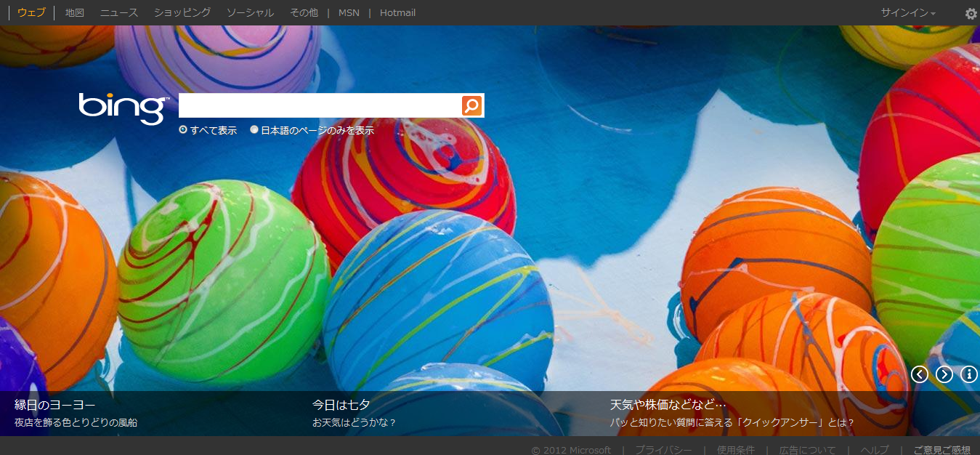Click the Bing logo
This screenshot has width=980, height=455.
coord(123,108)
